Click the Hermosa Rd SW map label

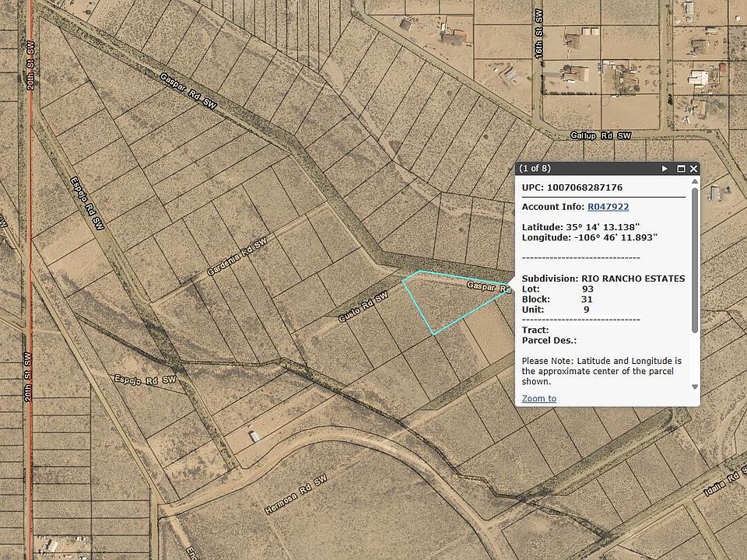(296, 495)
